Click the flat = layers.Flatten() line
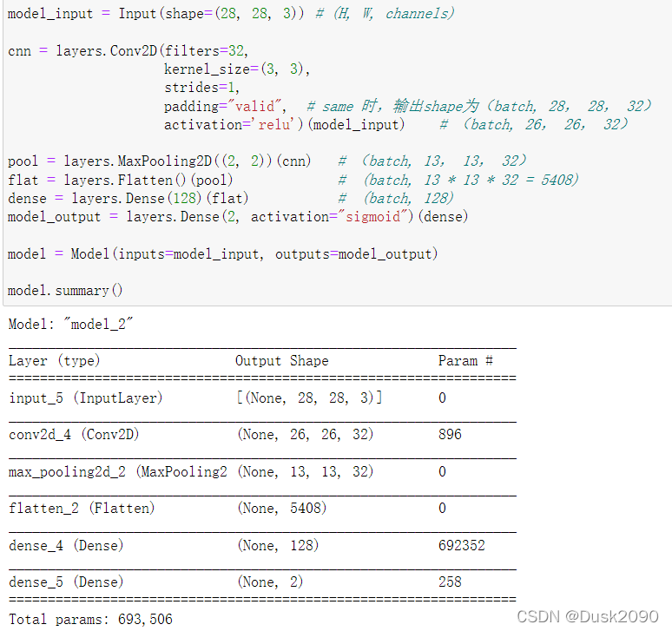The image size is (672, 631). pos(121,180)
